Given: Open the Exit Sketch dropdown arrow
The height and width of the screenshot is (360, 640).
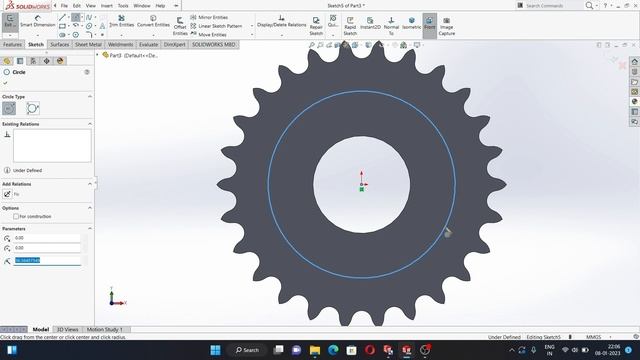Looking at the screenshot, I should pyautogui.click(x=10, y=36).
